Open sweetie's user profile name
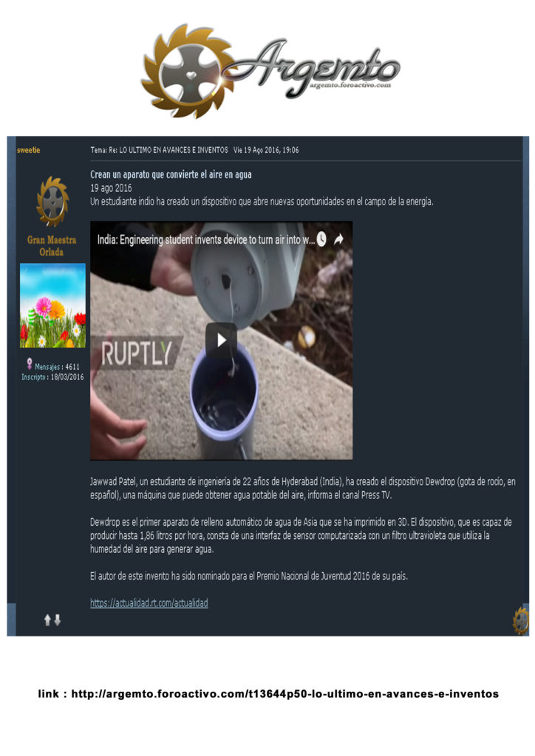 [29, 150]
